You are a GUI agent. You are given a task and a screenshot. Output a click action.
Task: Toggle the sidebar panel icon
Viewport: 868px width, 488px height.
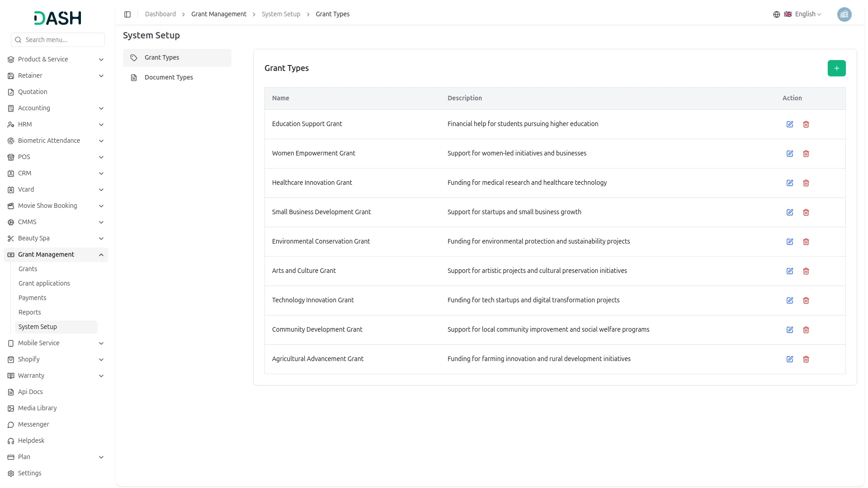pos(127,14)
